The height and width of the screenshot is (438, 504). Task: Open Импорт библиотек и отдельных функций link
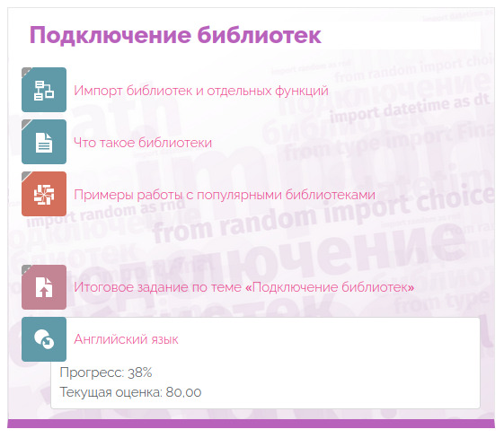coord(201,91)
